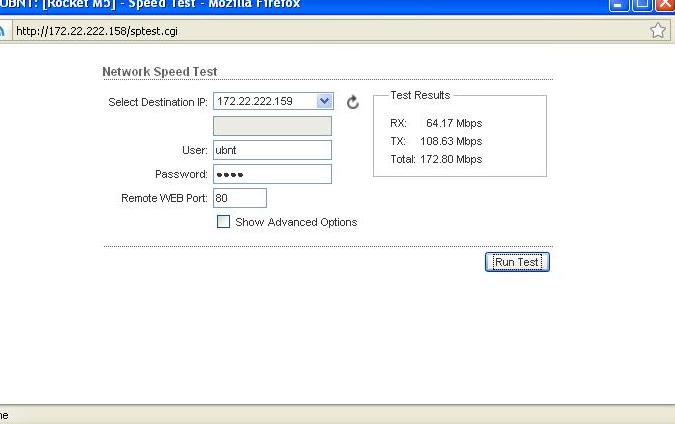Click the bookmark star in address bar
The image size is (675, 424).
click(657, 30)
